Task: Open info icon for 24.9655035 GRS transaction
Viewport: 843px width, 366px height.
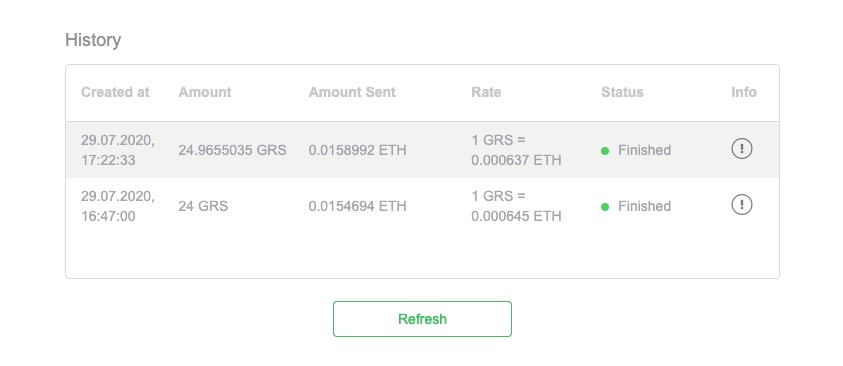Action: tap(741, 149)
